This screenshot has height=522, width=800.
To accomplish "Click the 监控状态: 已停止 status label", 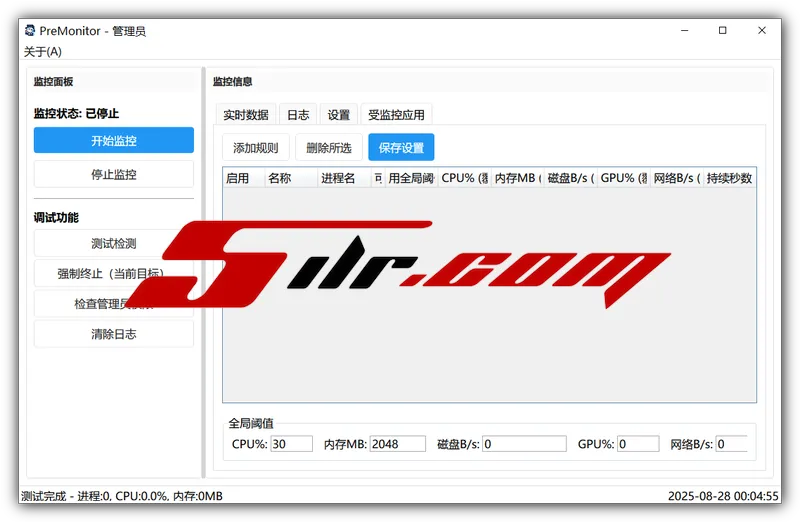I will tap(77, 113).
